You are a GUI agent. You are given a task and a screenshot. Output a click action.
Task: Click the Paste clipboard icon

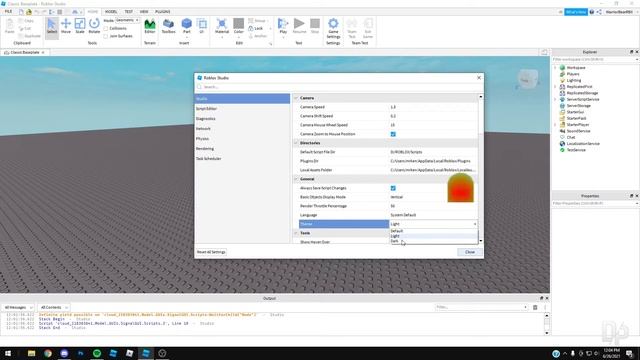(9, 26)
